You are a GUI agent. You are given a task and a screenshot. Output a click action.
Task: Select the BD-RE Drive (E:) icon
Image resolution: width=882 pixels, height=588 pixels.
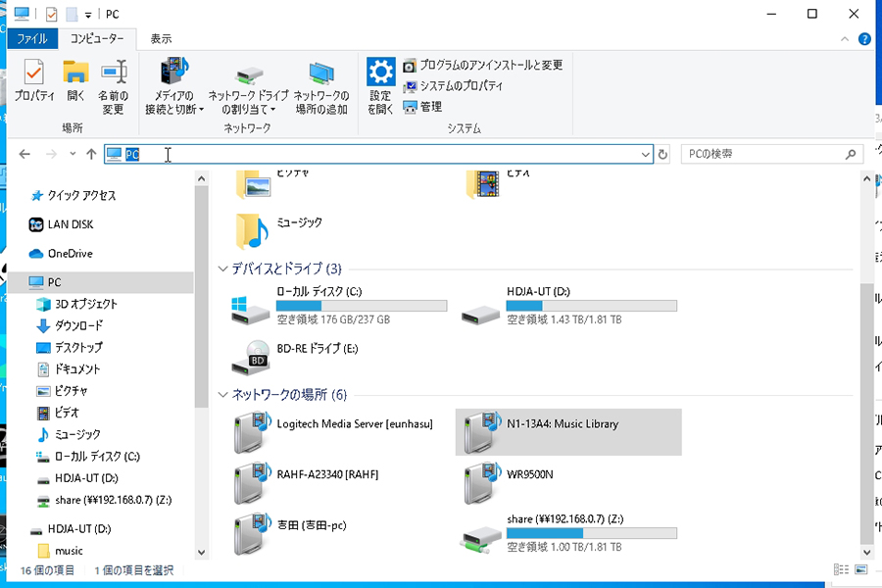click(250, 356)
